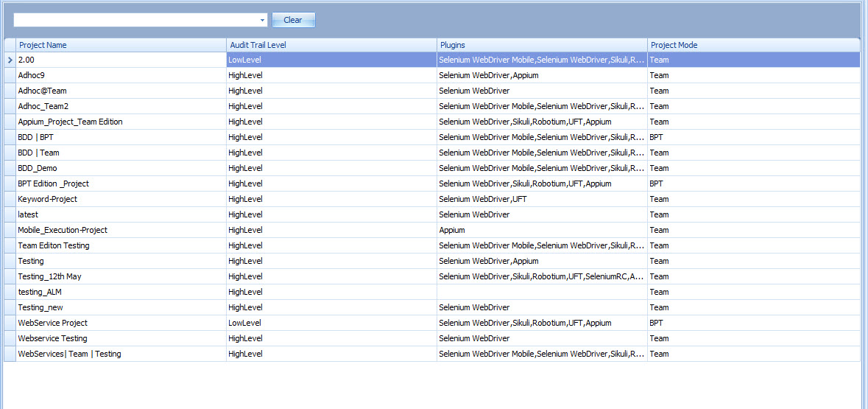Viewport: 868px width, 409px height.
Task: Click Selenium WebDriver,UFT plugins cell
Action: 541,199
